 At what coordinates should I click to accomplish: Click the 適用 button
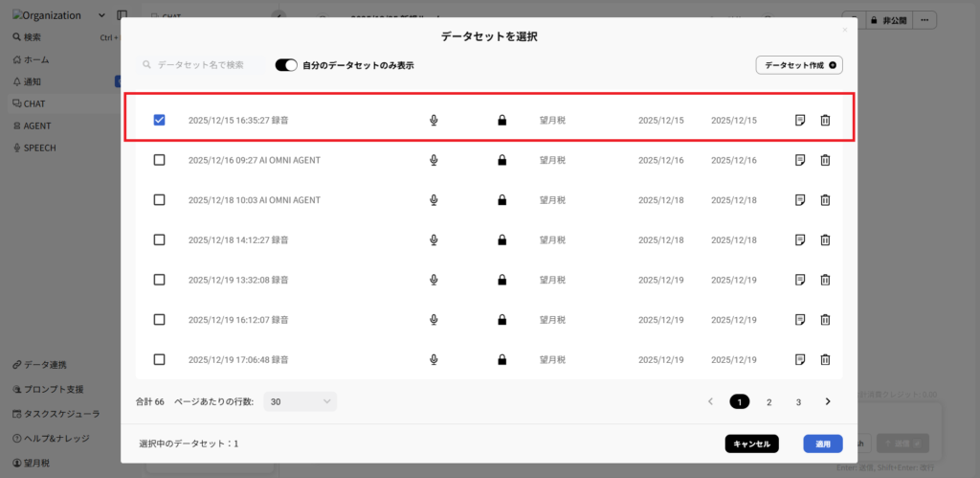pyautogui.click(x=823, y=444)
